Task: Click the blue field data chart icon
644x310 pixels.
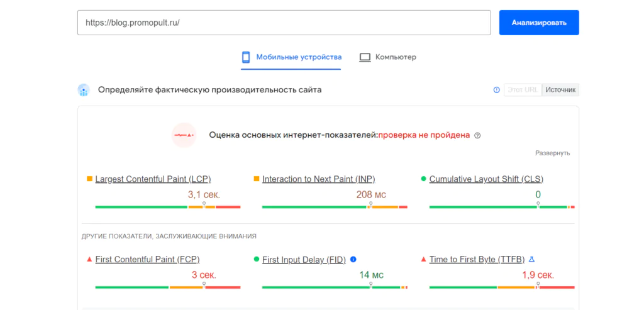Action: 84,90
